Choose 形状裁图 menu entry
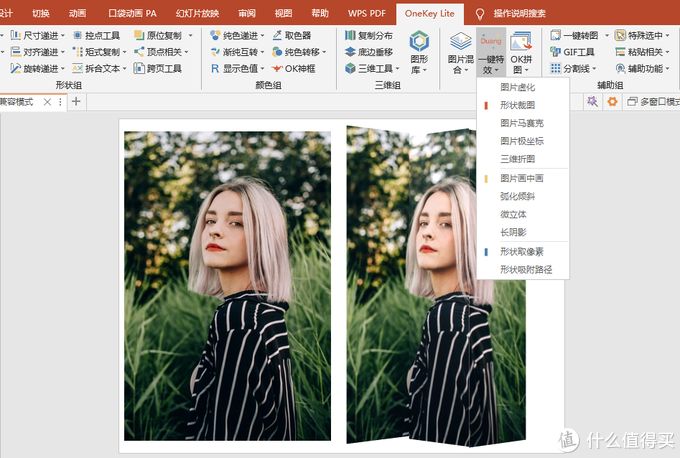 pos(523,105)
